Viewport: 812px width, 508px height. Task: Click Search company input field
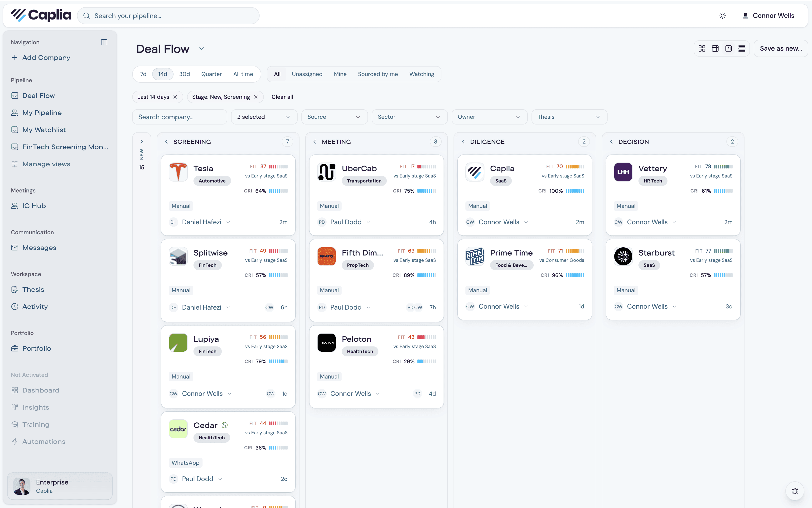pyautogui.click(x=180, y=117)
